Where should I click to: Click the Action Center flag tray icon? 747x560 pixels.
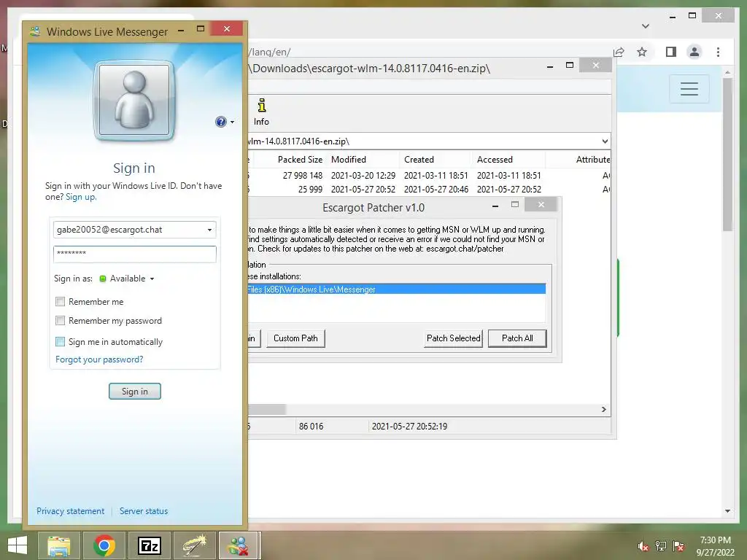pos(678,546)
